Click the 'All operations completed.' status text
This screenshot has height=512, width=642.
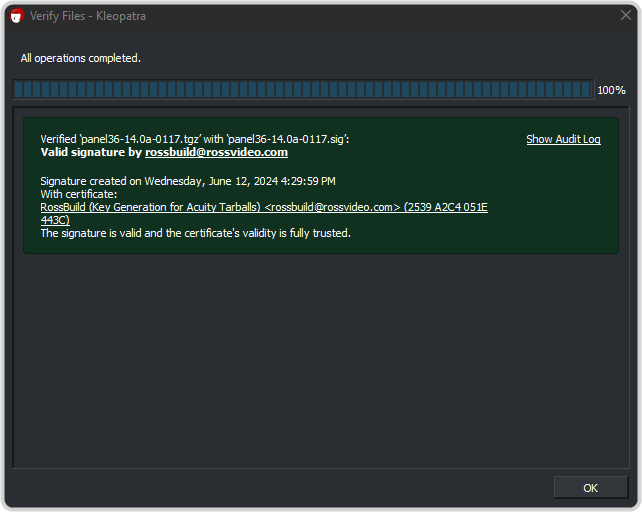[81, 58]
